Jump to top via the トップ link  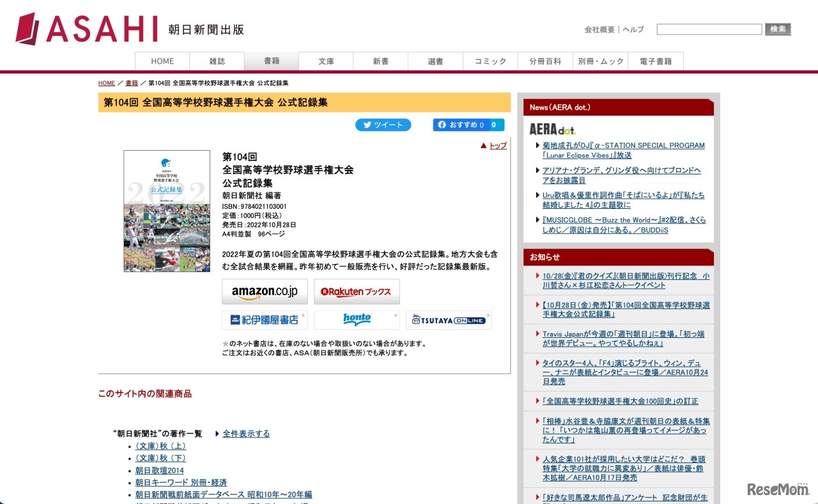point(497,146)
